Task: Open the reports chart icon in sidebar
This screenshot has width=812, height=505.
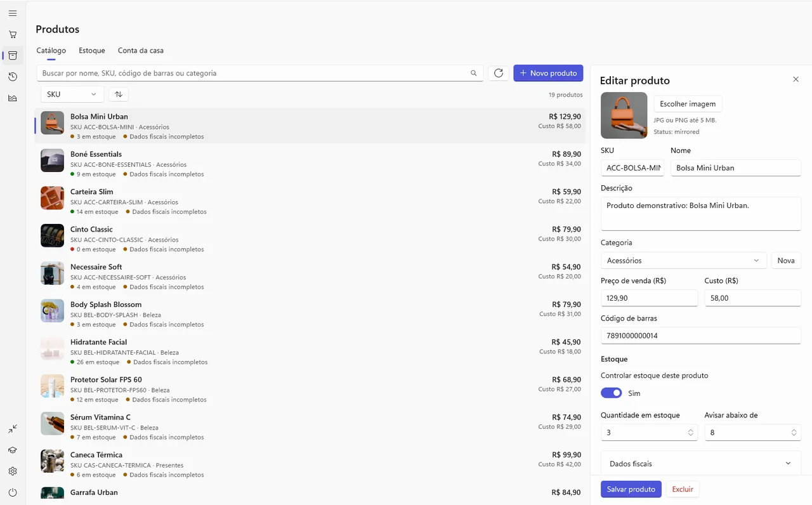Action: coord(13,98)
